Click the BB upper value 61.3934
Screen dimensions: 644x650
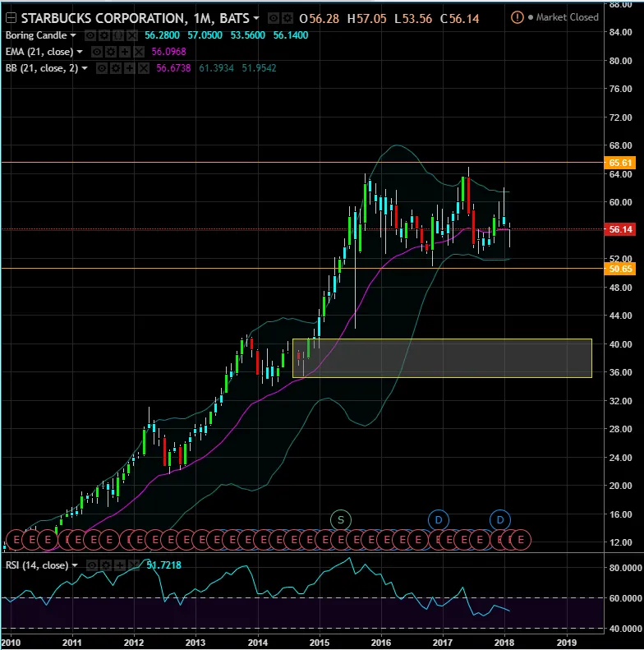(x=216, y=68)
